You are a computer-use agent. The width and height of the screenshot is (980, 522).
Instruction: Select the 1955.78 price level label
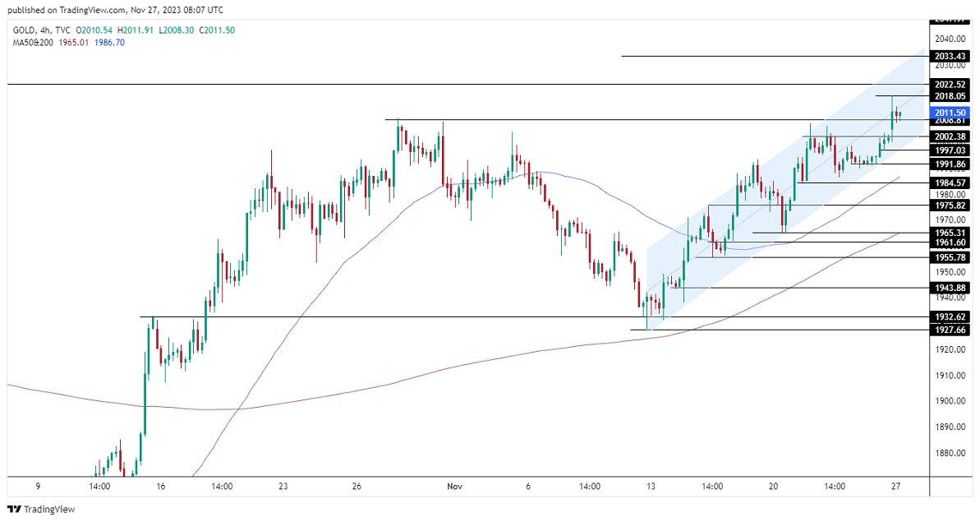950,257
